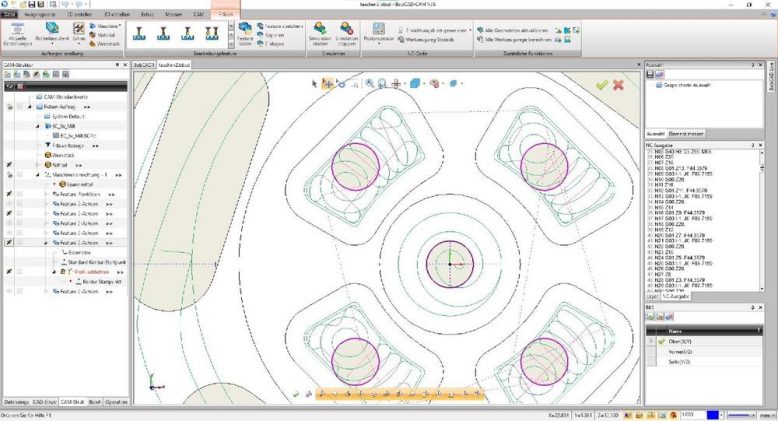The image size is (778, 421).
Task: Collapse the Fräsen Auftrag tree node
Action: [30, 106]
